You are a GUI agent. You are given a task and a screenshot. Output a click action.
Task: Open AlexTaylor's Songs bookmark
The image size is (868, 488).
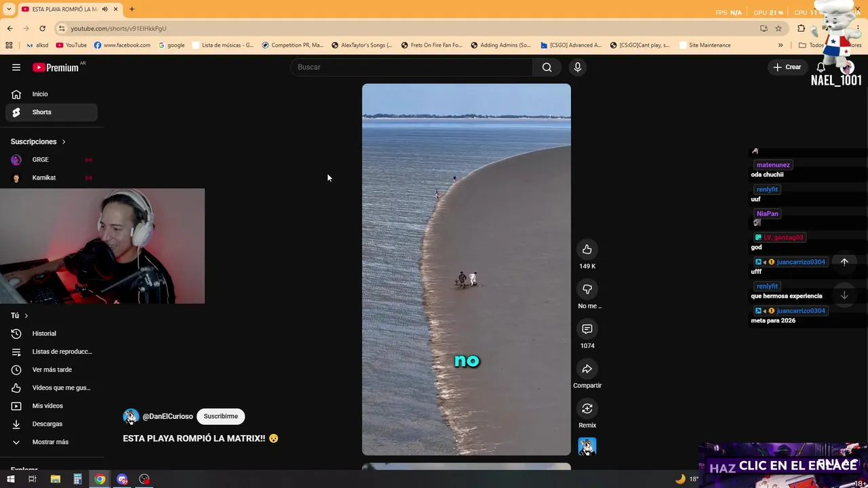(x=362, y=45)
